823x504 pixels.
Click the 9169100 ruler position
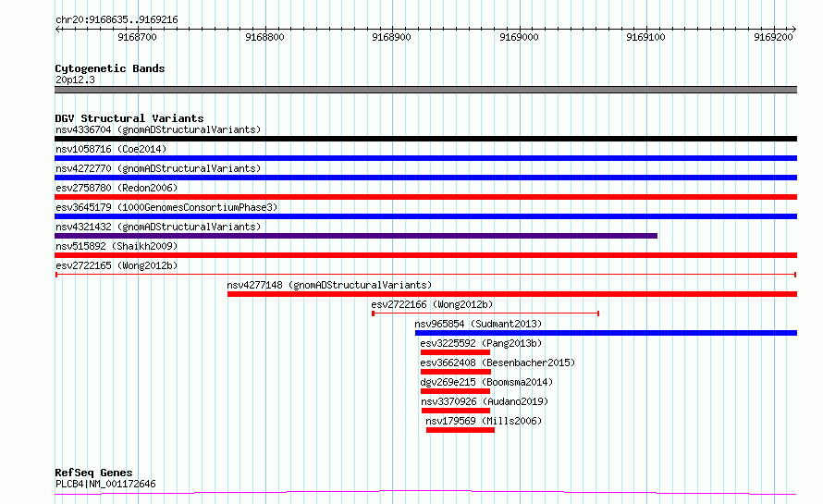click(645, 37)
